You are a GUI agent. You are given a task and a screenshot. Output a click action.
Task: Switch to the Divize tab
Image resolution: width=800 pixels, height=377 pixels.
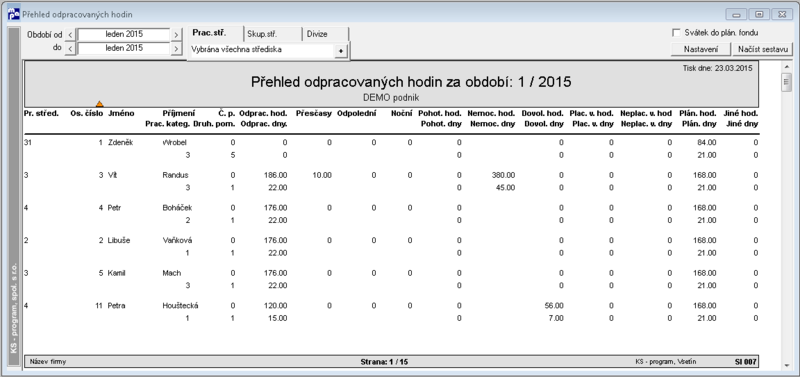[x=326, y=34]
